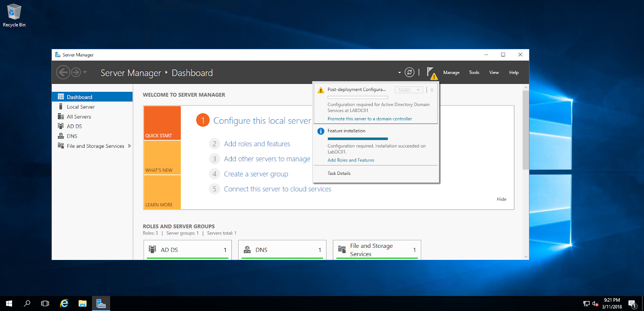The height and width of the screenshot is (311, 644).
Task: Open the Action Center notification icon
Action: pyautogui.click(x=632, y=304)
